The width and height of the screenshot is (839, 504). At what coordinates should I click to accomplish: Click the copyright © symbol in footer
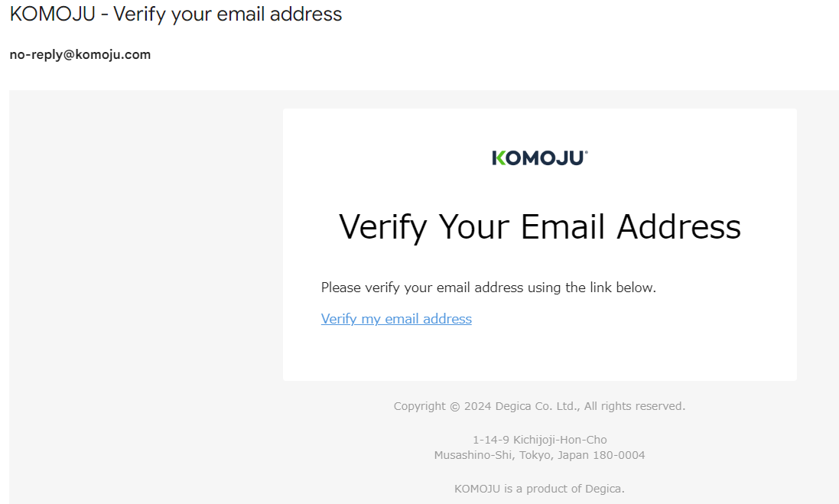(454, 406)
